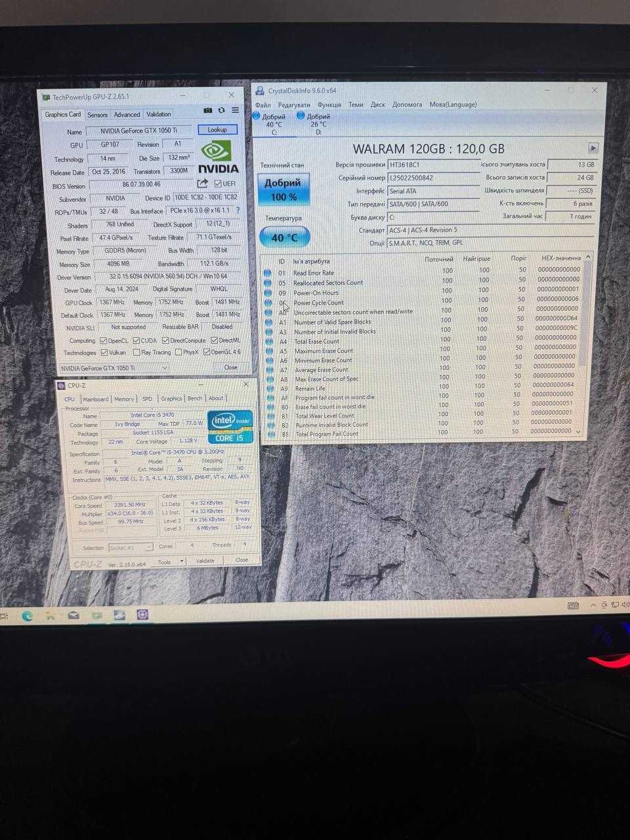Switch to the CPU-Z Mainboard tab
This screenshot has height=840, width=630.
(95, 399)
